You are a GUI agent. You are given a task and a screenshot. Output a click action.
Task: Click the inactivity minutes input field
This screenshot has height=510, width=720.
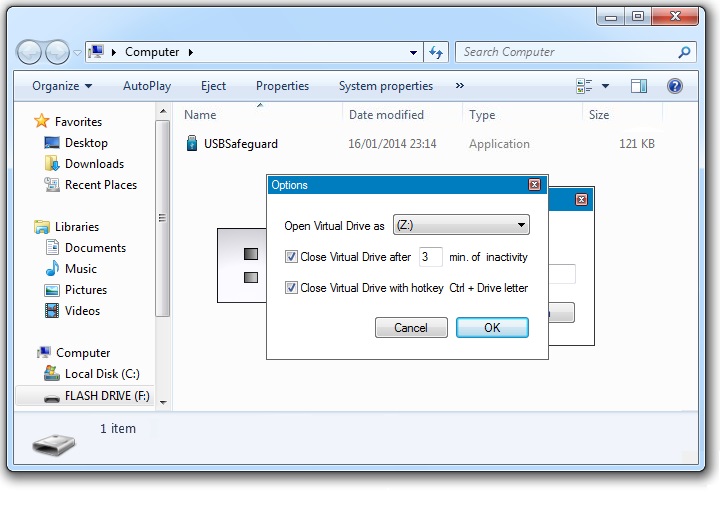(430, 257)
